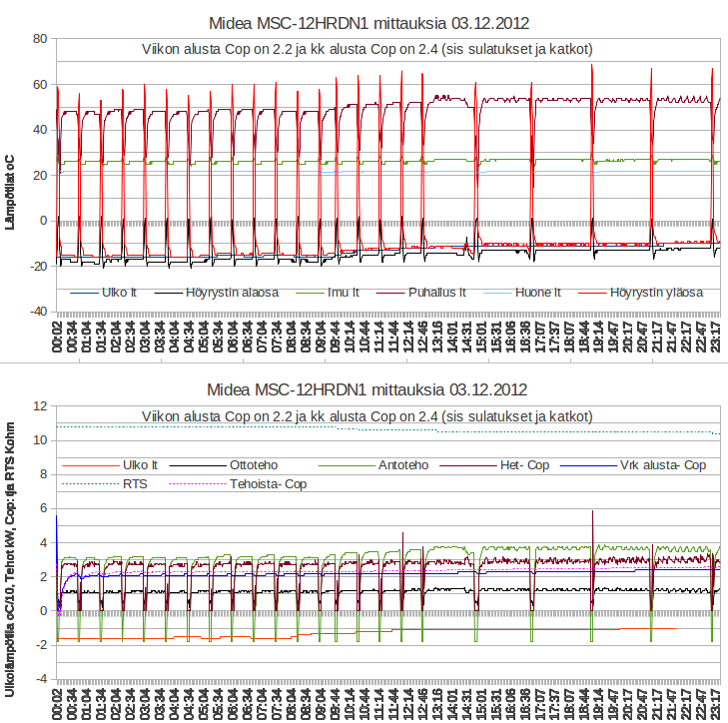728x723 pixels.
Task: Click the top chart title text
Action: pos(368,22)
